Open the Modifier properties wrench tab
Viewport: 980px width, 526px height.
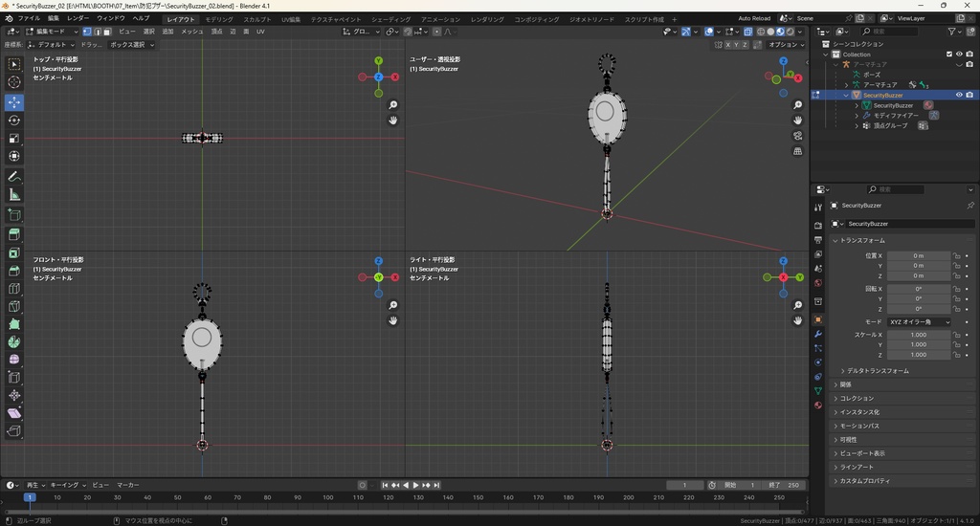(x=818, y=334)
